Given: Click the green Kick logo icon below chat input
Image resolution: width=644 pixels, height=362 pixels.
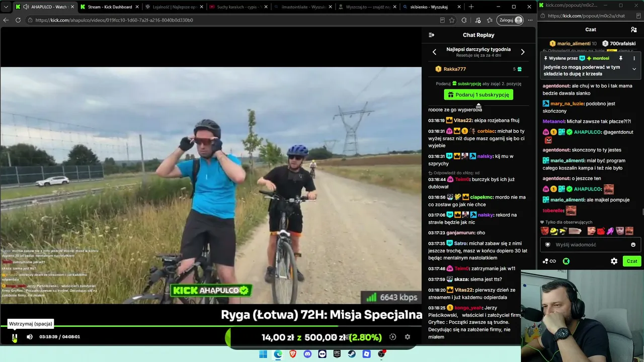Looking at the screenshot, I should point(566,261).
